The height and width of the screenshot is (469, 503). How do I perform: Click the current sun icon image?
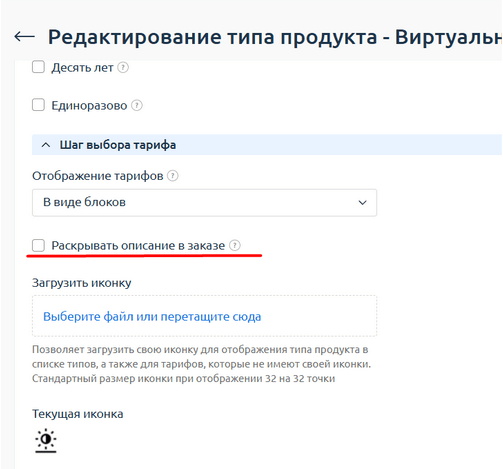pyautogui.click(x=46, y=440)
